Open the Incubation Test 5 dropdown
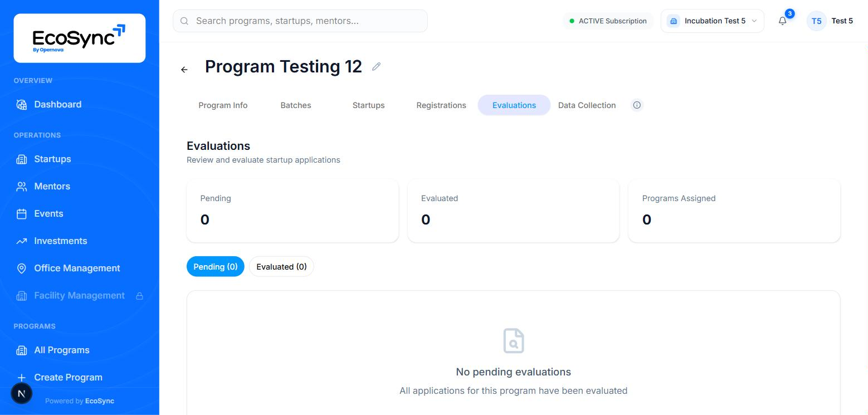868x415 pixels. coord(712,21)
